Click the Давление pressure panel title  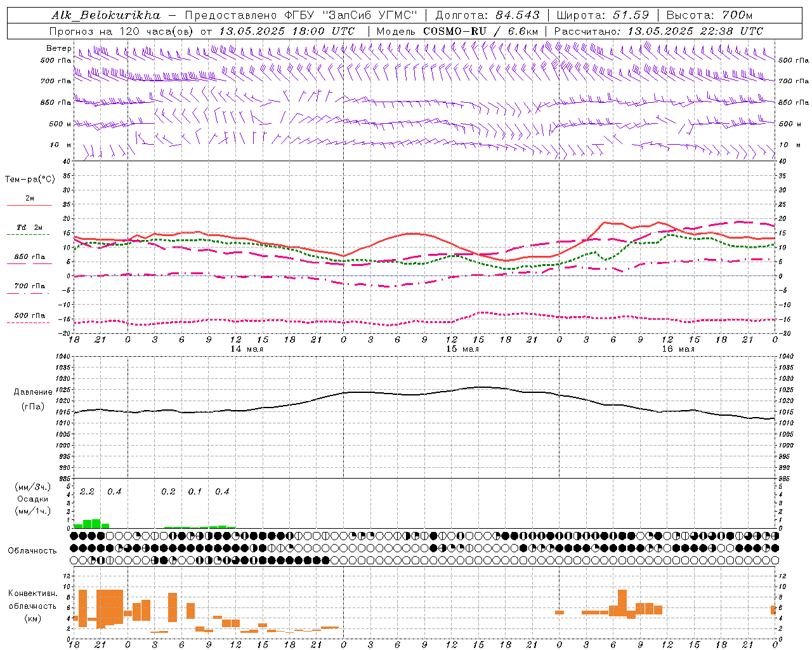coord(33,392)
